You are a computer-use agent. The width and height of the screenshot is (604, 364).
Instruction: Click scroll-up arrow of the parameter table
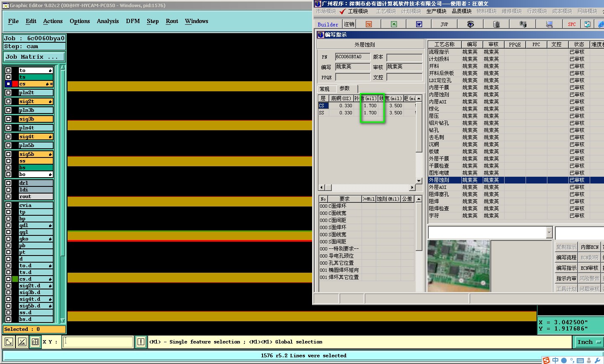pyautogui.click(x=419, y=98)
